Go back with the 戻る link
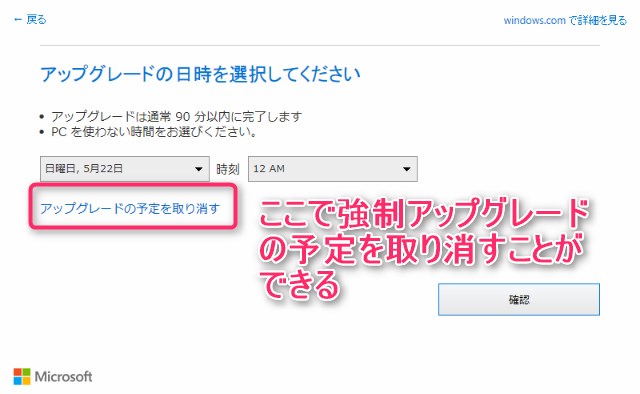Screen dimensions: 640x394 click(30, 19)
